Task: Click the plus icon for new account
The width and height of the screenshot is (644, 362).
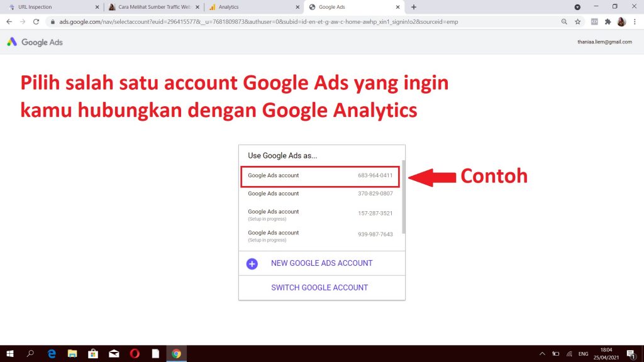Action: click(252, 263)
